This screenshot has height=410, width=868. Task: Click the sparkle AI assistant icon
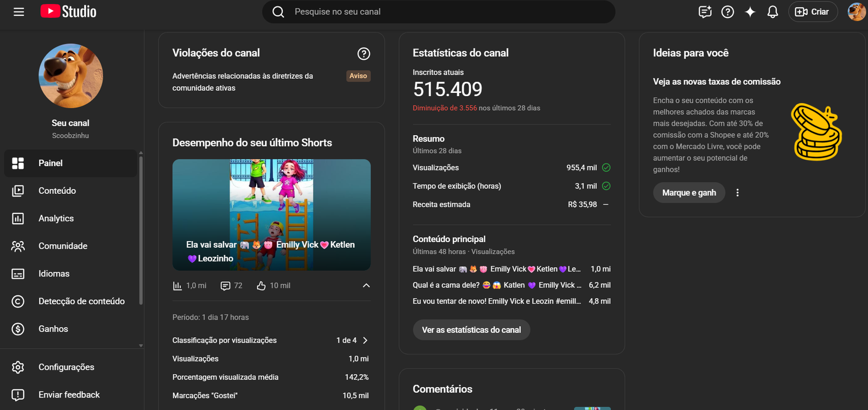pos(750,11)
